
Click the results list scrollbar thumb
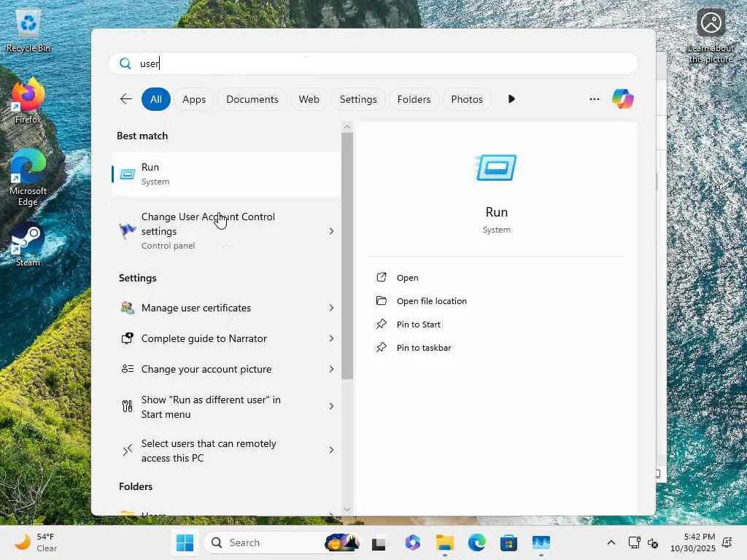[x=347, y=256]
